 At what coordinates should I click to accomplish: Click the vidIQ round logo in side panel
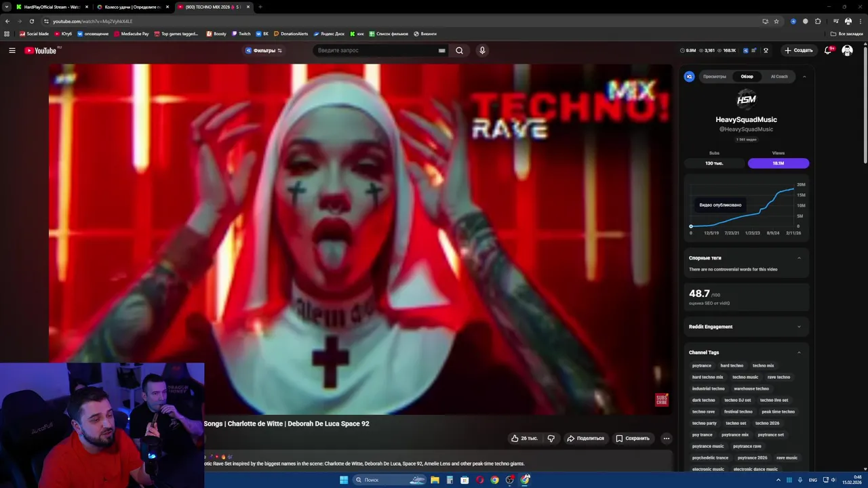[x=690, y=77]
